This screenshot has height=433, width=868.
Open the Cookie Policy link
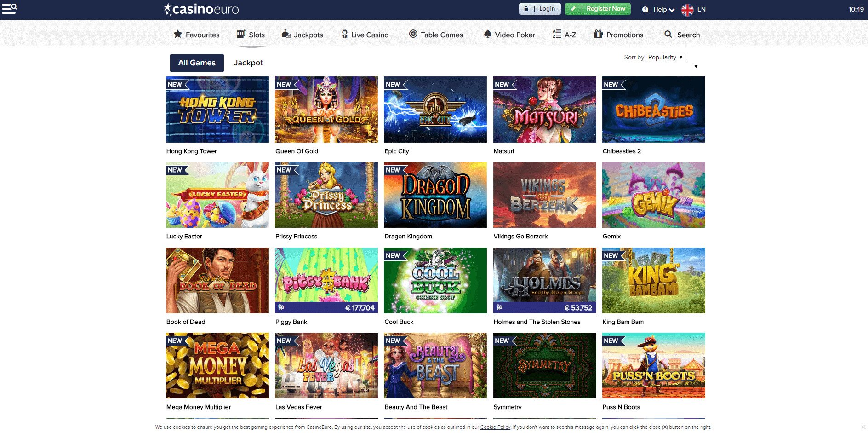click(495, 427)
